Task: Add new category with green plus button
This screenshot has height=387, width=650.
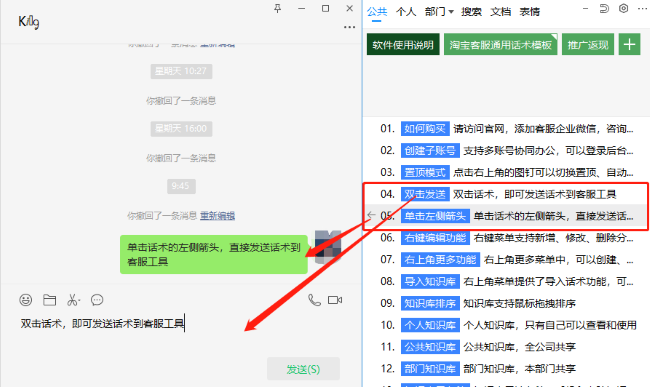Action: point(630,44)
